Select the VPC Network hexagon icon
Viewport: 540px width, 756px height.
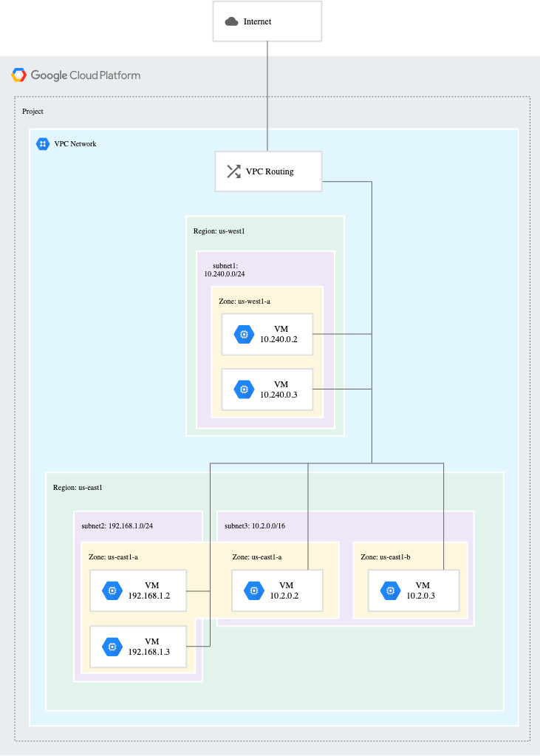point(43,143)
